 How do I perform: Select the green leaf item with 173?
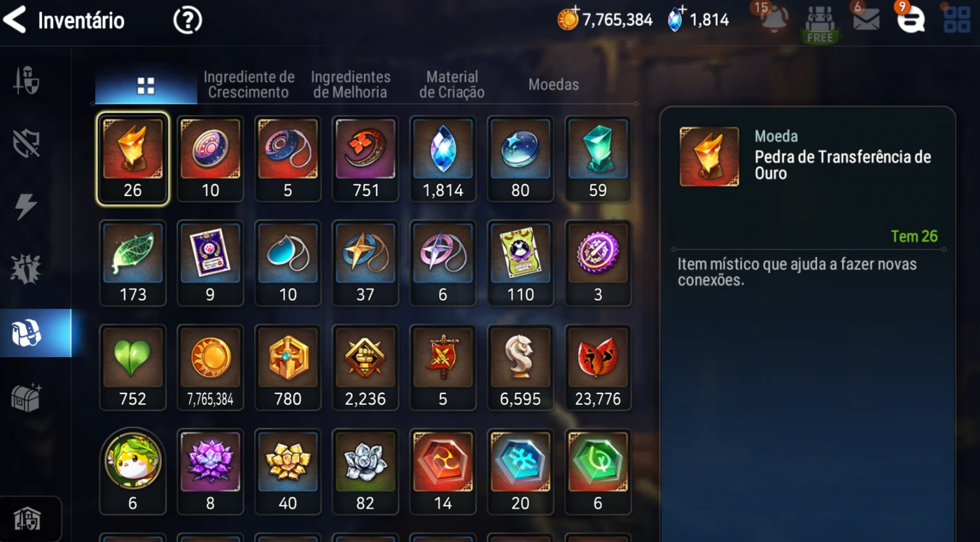[132, 263]
